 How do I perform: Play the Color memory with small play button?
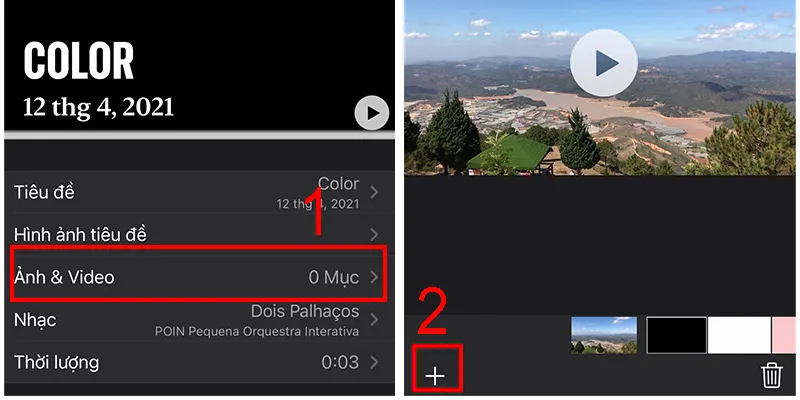pyautogui.click(x=372, y=113)
